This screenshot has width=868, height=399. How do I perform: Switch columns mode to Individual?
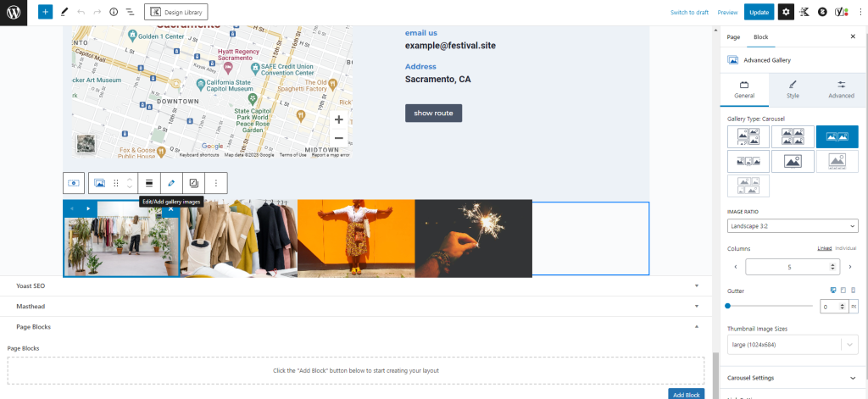click(x=846, y=248)
